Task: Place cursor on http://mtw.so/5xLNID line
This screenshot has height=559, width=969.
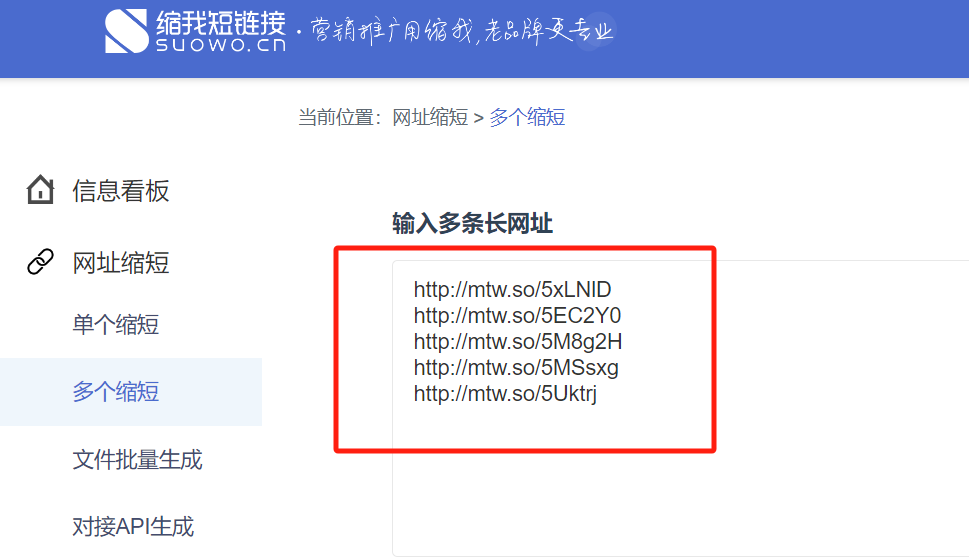Action: point(512,290)
